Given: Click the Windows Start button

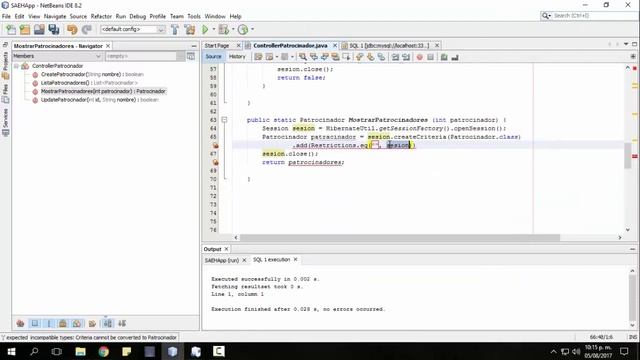Looking at the screenshot, I should point(11,351).
